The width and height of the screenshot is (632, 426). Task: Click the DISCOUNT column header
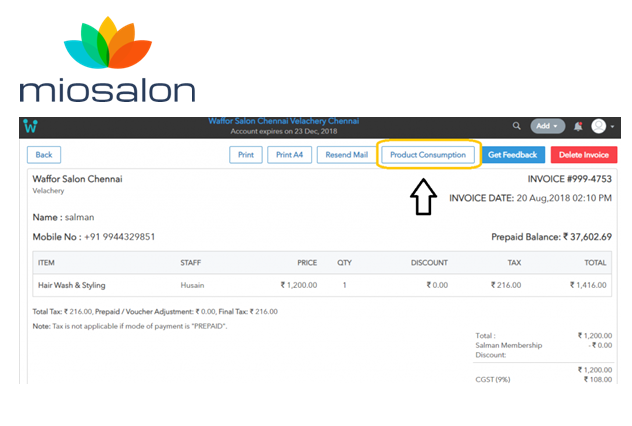point(429,263)
